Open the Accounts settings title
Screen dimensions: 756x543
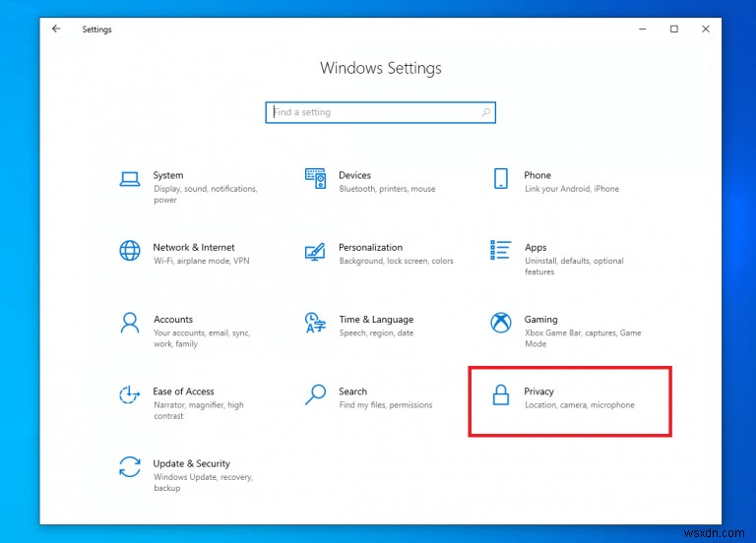click(173, 319)
